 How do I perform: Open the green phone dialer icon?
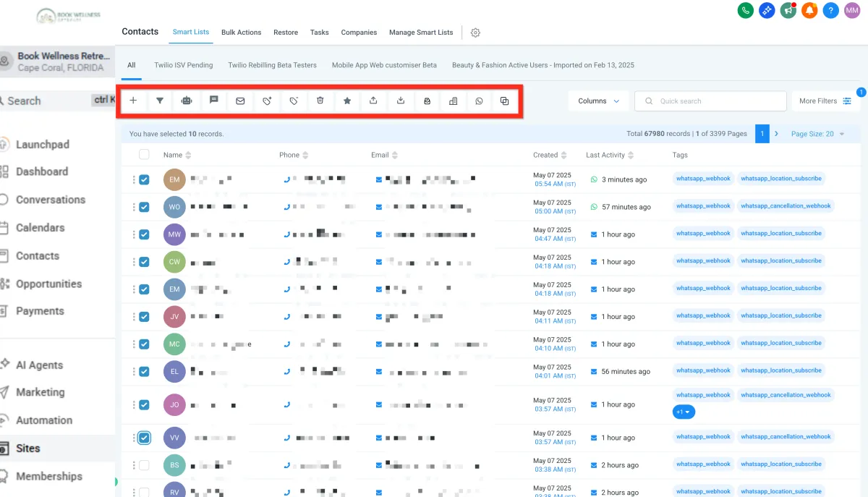pyautogui.click(x=745, y=11)
